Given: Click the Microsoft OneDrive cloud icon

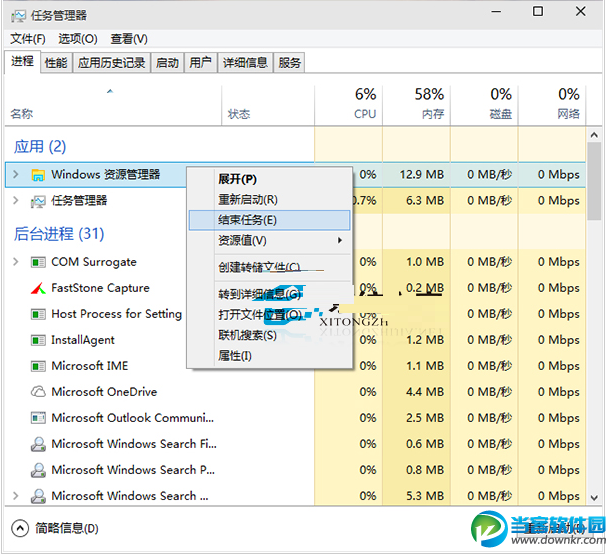Looking at the screenshot, I should tap(38, 392).
